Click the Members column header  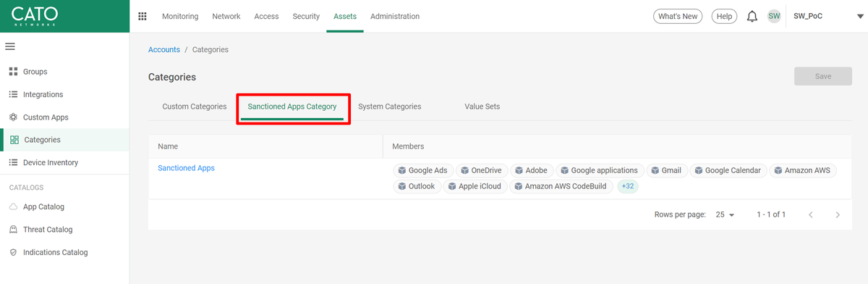tap(408, 146)
